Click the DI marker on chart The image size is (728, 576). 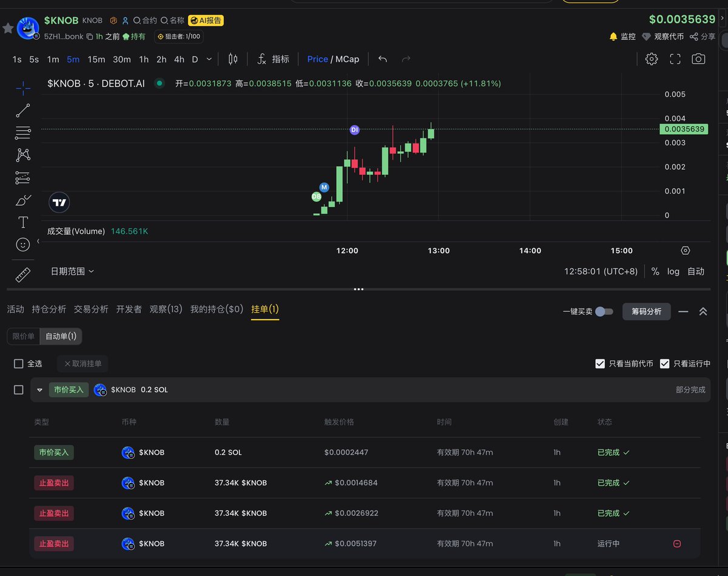pos(355,130)
